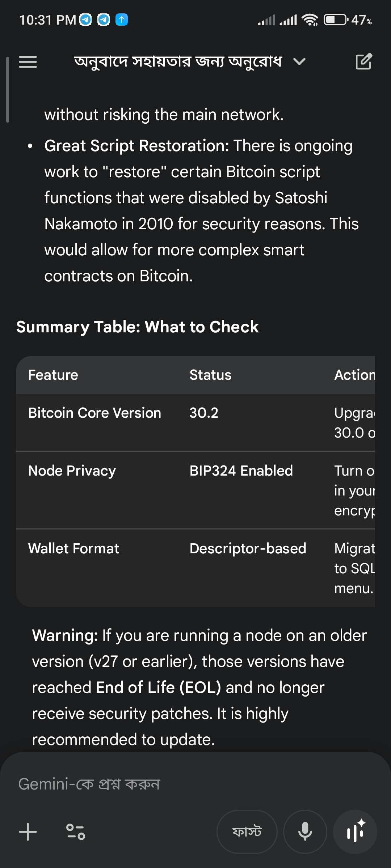391x868 pixels.
Task: Tap the conversation title in Bengali
Action: pyautogui.click(x=178, y=62)
